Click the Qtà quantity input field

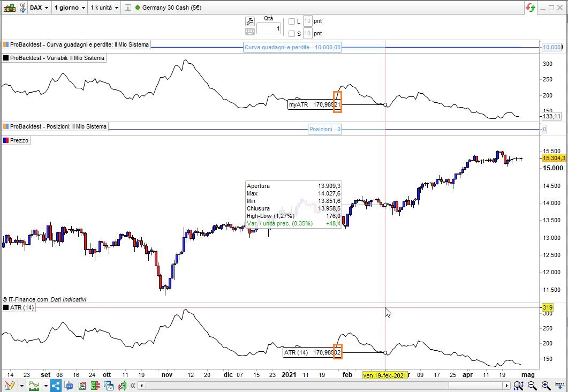tap(268, 28)
